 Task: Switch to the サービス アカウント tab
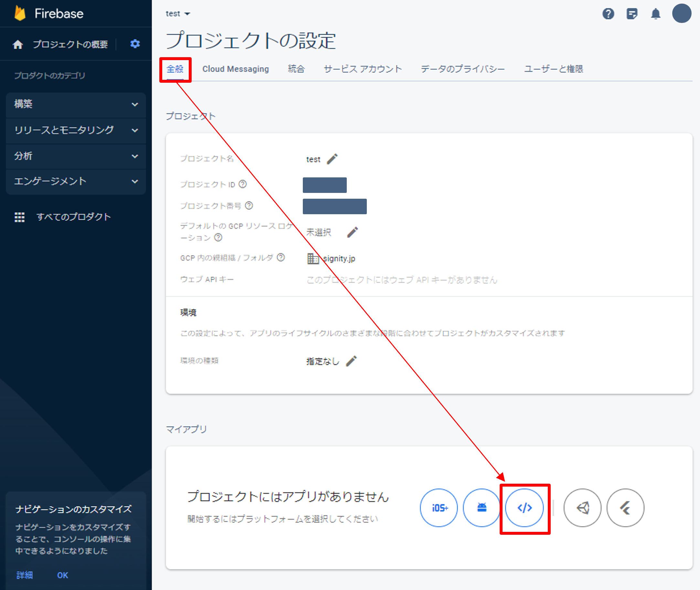[363, 69]
